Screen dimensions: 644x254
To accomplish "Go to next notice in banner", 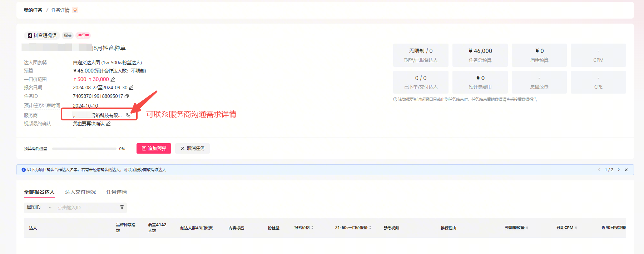I will [x=619, y=170].
